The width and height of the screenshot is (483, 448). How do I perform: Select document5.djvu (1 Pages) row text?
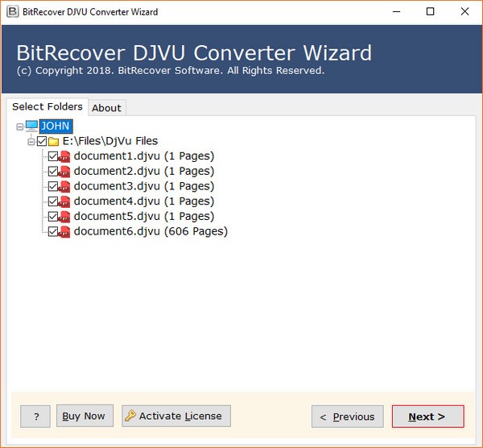144,217
